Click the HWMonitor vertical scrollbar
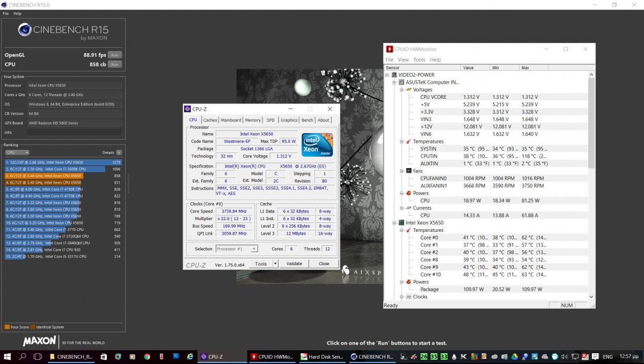This screenshot has width=644, height=364. [591, 185]
